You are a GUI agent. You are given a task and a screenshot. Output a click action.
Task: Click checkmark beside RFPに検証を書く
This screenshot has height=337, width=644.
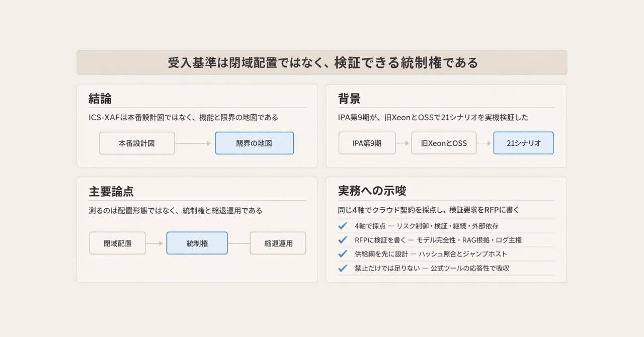[343, 240]
